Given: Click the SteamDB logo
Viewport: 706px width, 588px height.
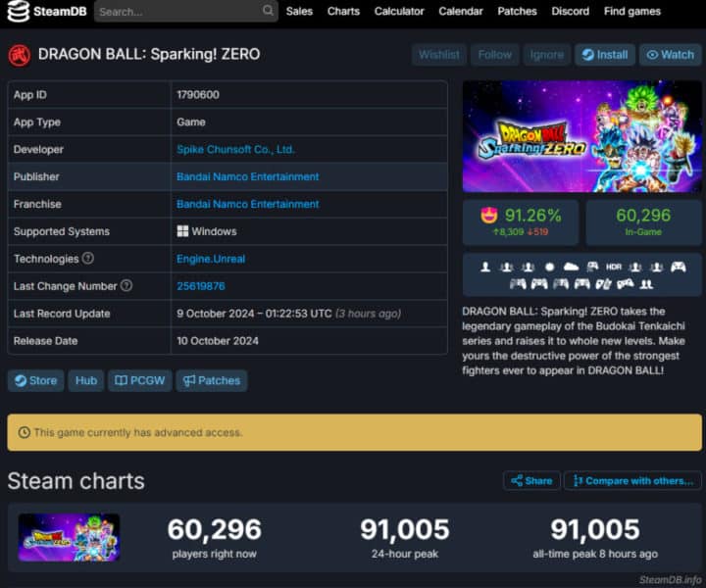Looking at the screenshot, I should 47,11.
